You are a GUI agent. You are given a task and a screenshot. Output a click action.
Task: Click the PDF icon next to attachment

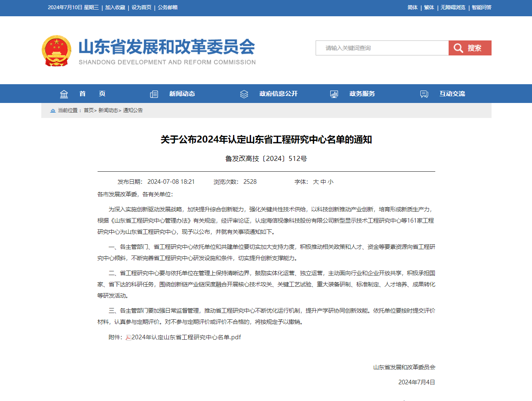(x=128, y=338)
